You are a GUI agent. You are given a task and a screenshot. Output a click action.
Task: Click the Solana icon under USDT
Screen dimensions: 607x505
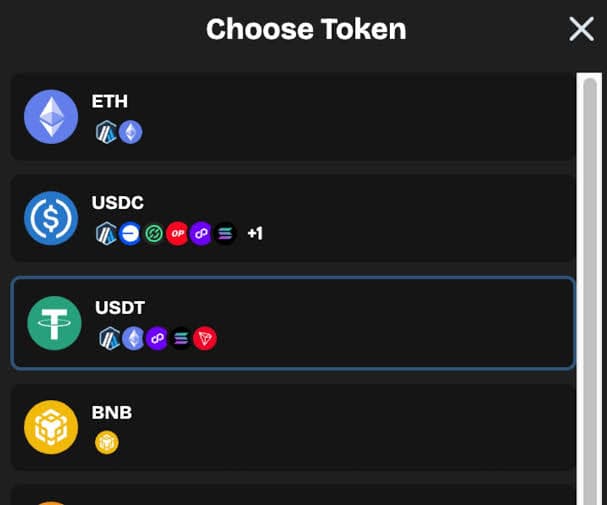tap(181, 339)
